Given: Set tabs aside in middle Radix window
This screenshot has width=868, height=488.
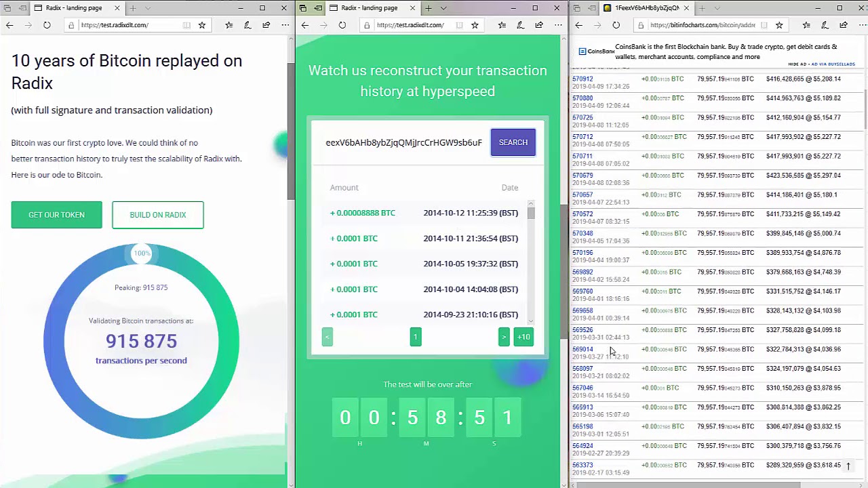Looking at the screenshot, I should tap(318, 8).
